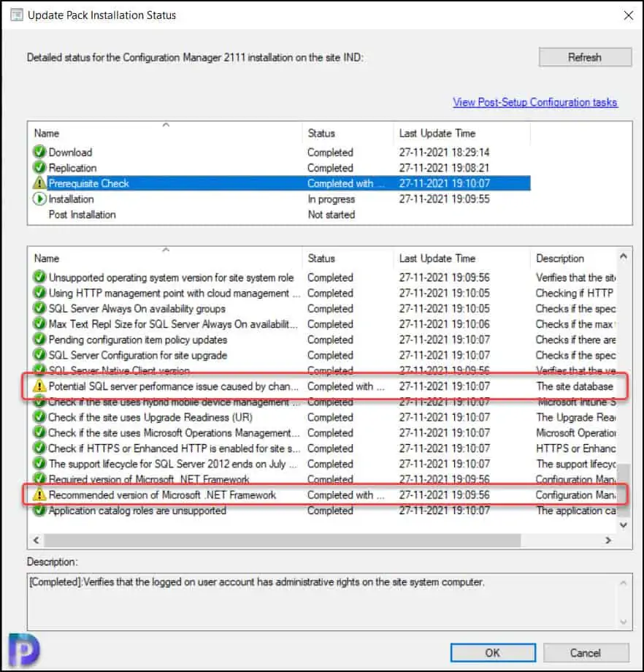Select the Replication row
This screenshot has width=644, height=672.
click(280, 167)
